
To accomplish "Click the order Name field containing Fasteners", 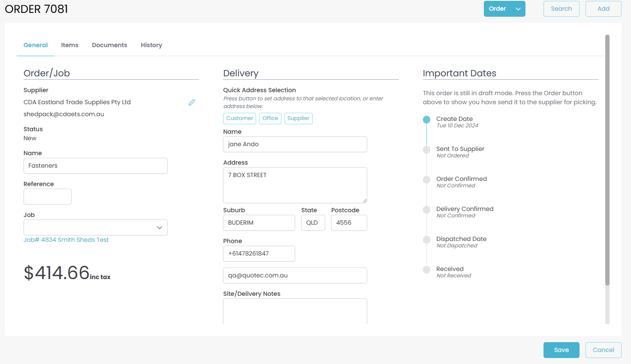I will pyautogui.click(x=95, y=166).
